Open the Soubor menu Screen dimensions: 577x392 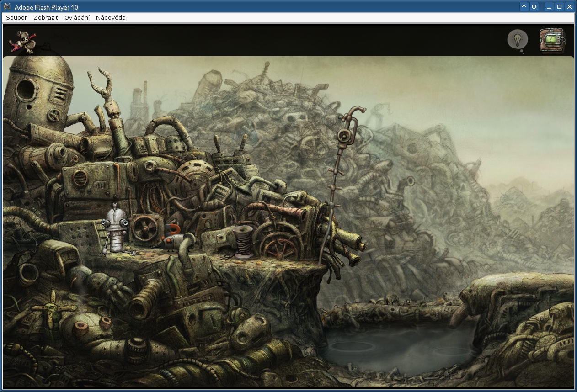click(x=16, y=18)
